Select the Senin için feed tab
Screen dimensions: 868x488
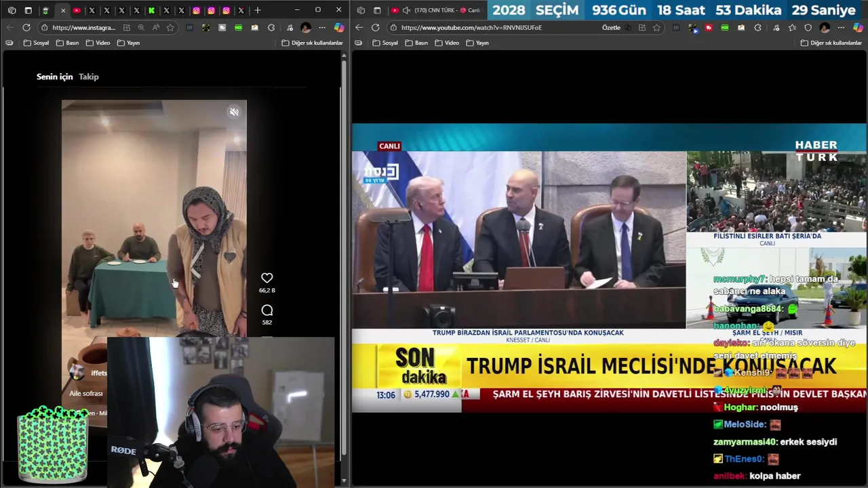coord(54,77)
